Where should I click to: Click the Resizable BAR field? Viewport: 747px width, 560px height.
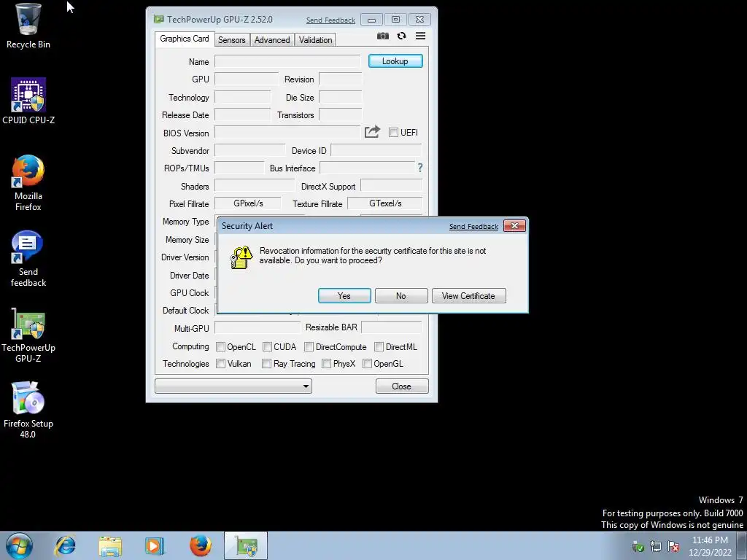pos(392,327)
